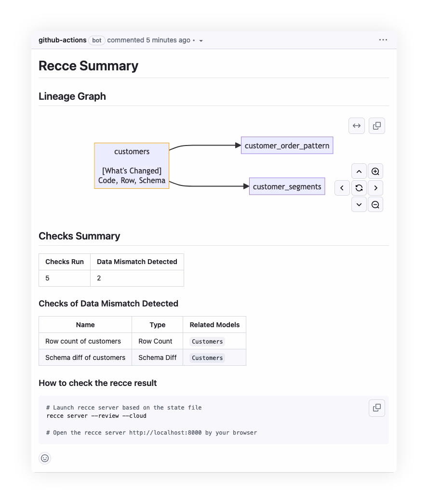Image resolution: width=428 pixels, height=504 pixels.
Task: Click the 'Launch recce server' comment line
Action: click(x=124, y=408)
